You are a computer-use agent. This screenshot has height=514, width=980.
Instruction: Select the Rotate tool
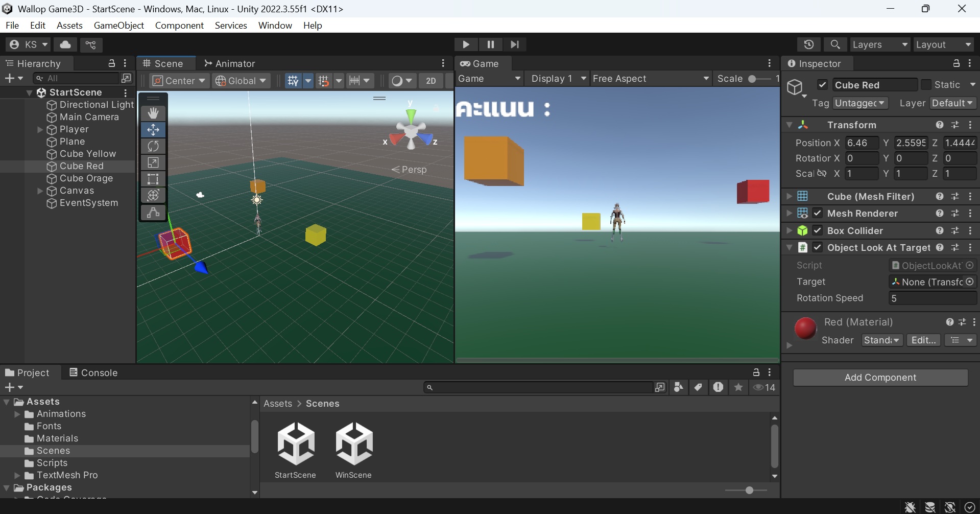153,146
